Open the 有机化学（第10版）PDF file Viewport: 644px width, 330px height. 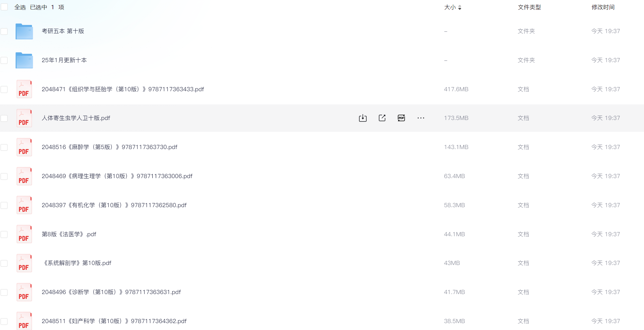pos(114,205)
